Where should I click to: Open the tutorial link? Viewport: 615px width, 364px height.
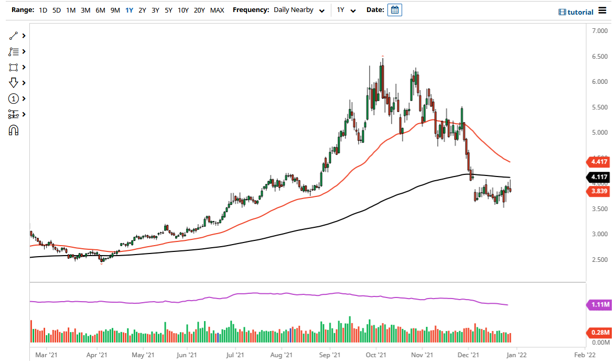[576, 12]
